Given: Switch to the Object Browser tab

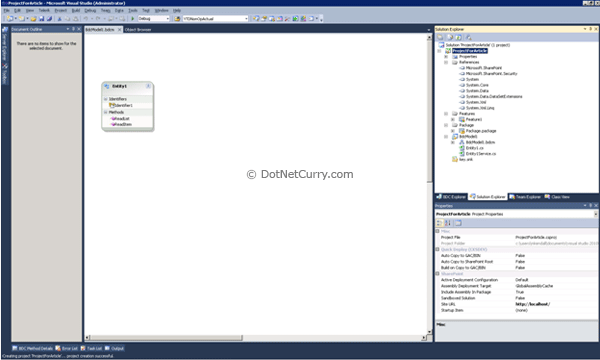Looking at the screenshot, I should (138, 29).
